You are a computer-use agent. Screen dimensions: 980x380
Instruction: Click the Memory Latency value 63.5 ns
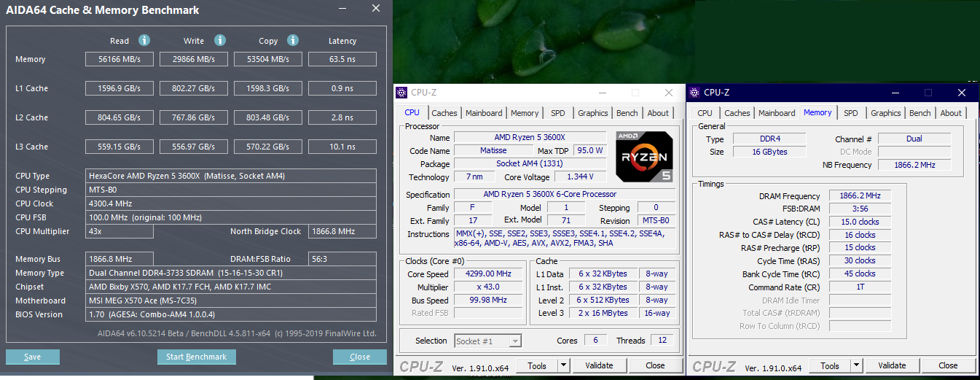(x=342, y=59)
